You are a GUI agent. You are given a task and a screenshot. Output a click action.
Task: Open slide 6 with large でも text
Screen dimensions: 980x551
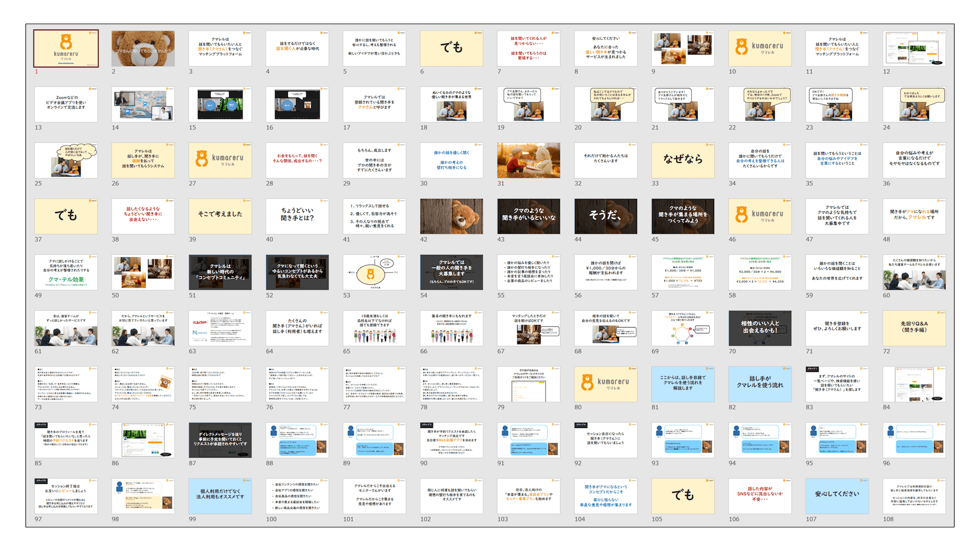point(451,48)
